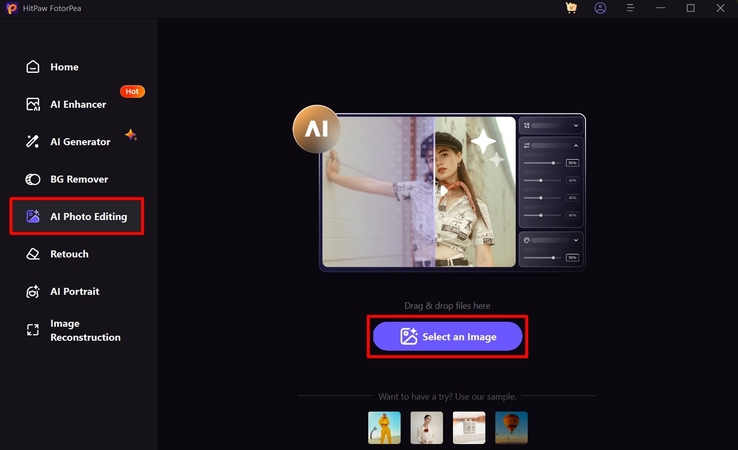Click the AI Enhancer sidebar icon
The height and width of the screenshot is (450, 738).
pos(32,104)
